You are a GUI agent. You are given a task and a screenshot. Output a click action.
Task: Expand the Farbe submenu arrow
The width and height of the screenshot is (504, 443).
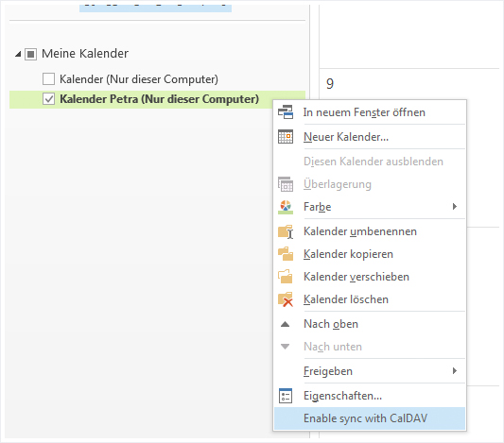pos(455,207)
